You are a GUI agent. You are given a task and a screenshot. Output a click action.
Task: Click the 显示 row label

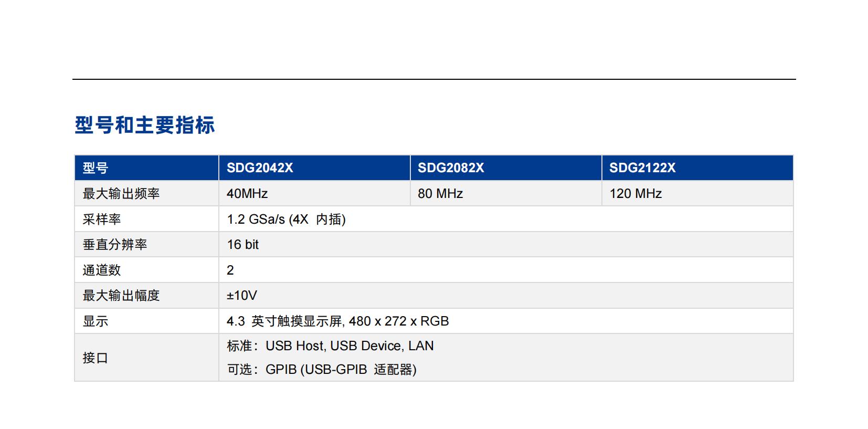coord(96,321)
